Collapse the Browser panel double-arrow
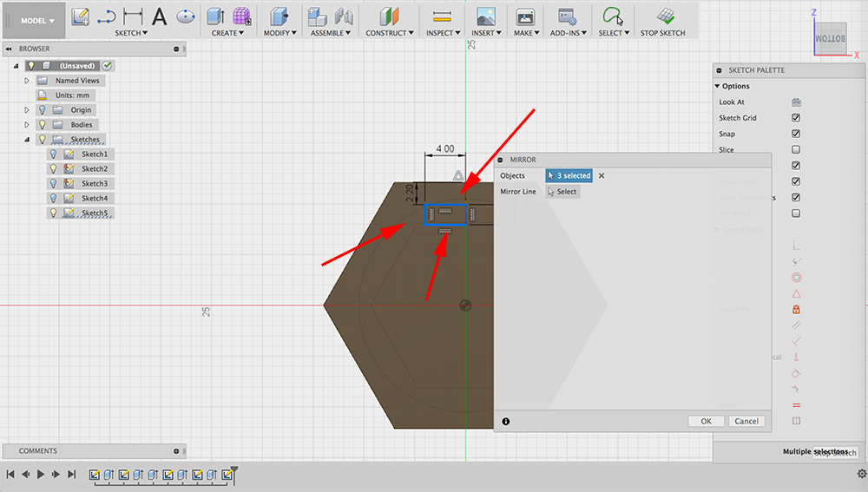 (9, 49)
